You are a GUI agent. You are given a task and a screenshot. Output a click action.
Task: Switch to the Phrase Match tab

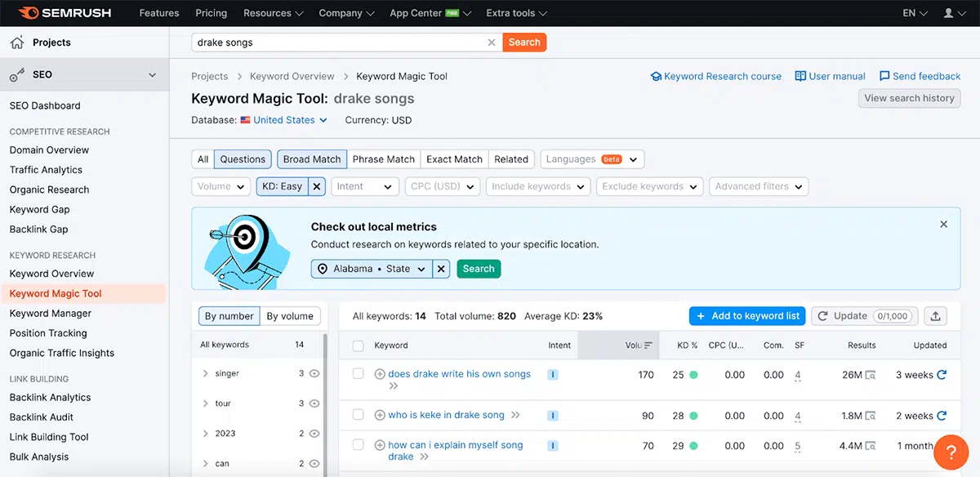(x=384, y=159)
